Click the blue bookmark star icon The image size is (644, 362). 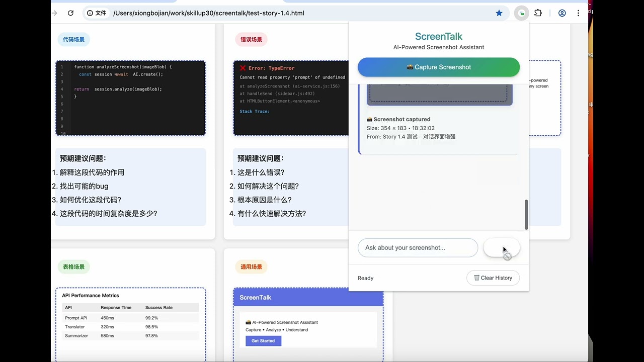[499, 13]
